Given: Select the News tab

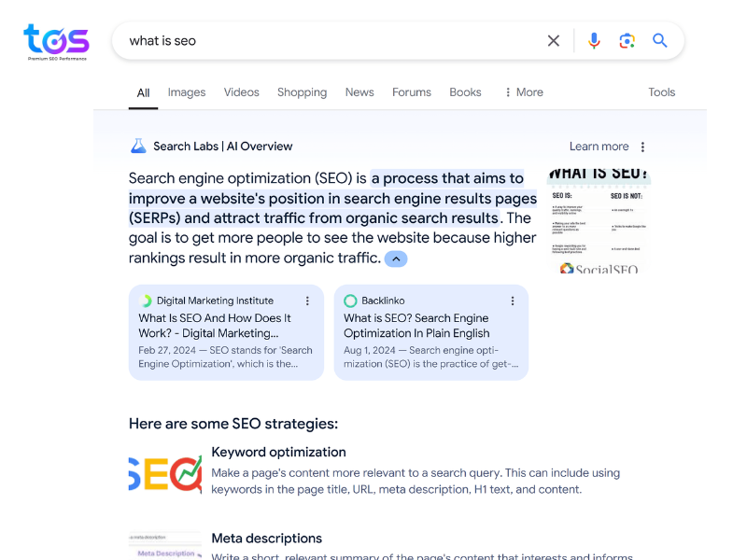Looking at the screenshot, I should [x=359, y=92].
